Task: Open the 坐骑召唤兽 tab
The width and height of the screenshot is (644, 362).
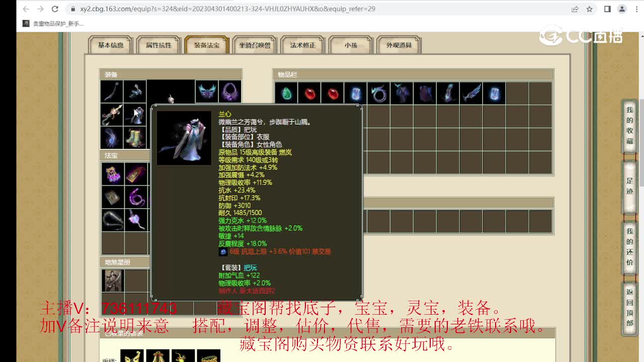Action: (x=255, y=45)
